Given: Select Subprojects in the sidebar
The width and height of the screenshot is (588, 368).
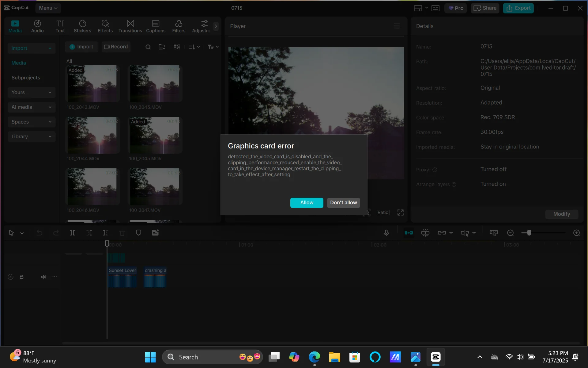Looking at the screenshot, I should 26,78.
